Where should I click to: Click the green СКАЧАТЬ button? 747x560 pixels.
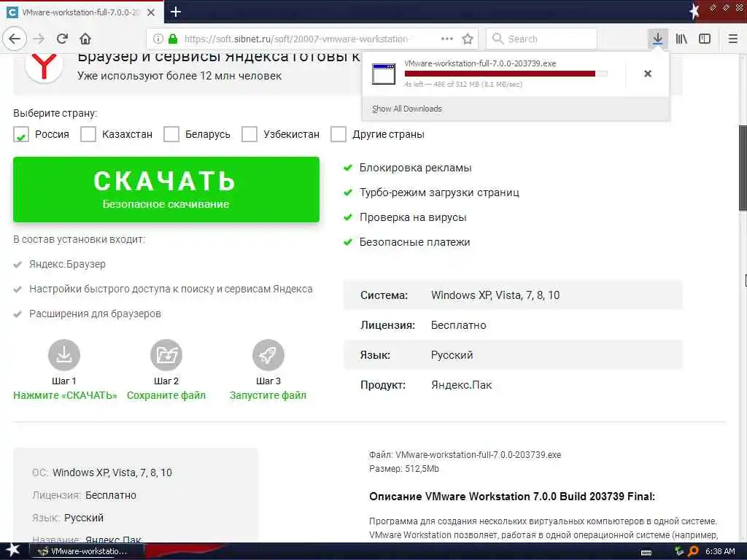point(166,190)
